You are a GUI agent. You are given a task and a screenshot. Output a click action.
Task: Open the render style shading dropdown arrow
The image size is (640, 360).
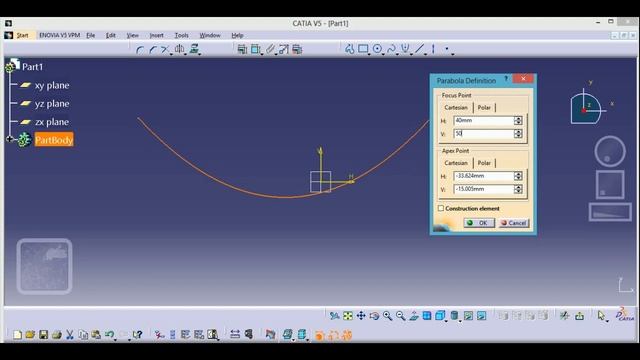(x=460, y=320)
